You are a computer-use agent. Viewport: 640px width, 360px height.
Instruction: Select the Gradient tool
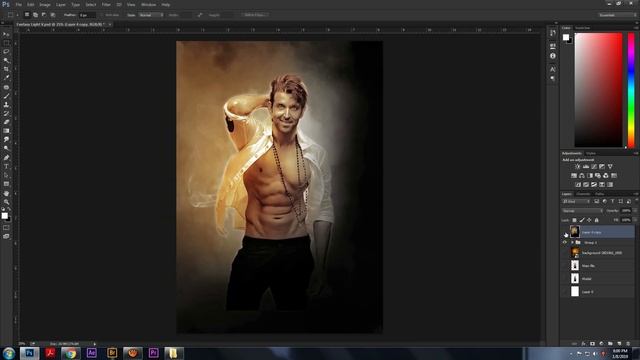pos(6,131)
